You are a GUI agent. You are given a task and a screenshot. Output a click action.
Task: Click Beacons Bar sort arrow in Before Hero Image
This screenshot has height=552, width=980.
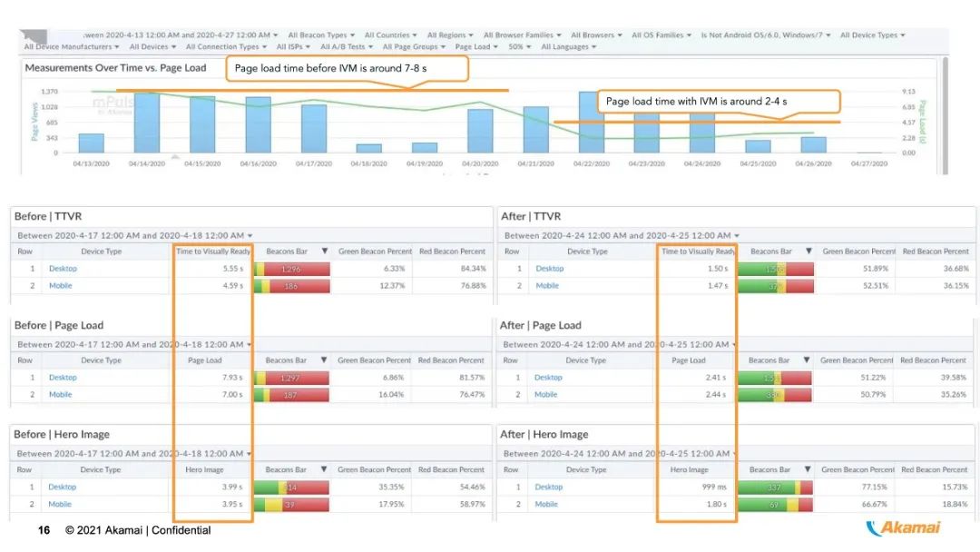point(323,469)
